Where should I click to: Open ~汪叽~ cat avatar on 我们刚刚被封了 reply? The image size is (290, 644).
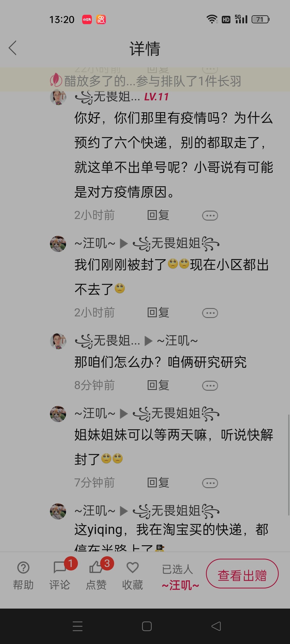58,244
